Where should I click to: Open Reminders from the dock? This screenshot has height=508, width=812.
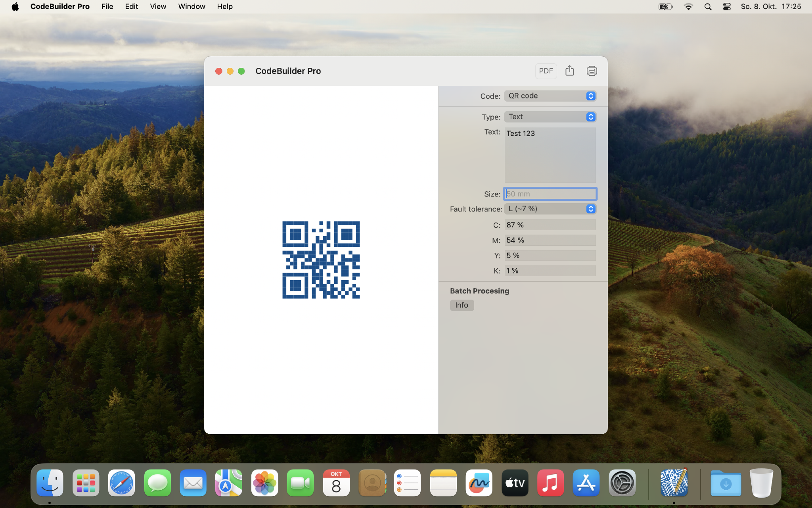click(x=408, y=483)
